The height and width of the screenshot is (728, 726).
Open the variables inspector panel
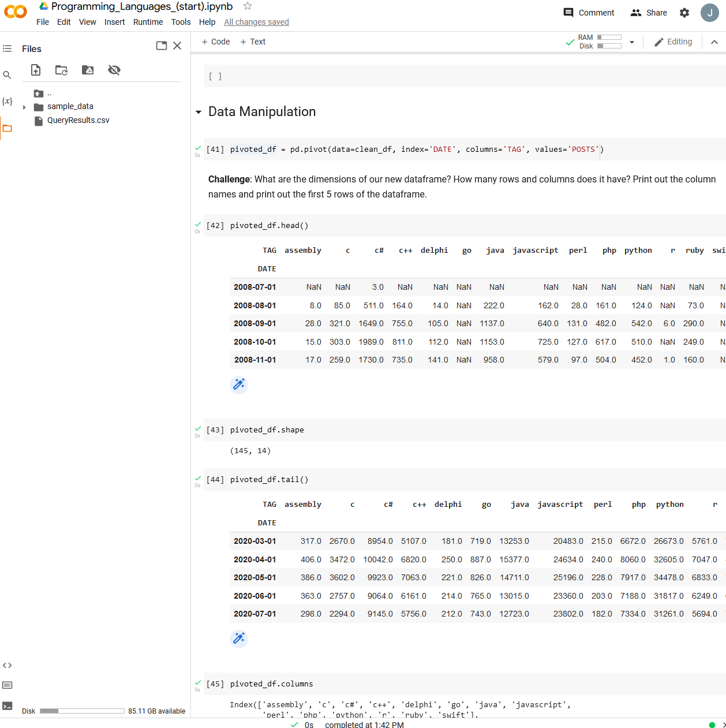click(x=7, y=101)
